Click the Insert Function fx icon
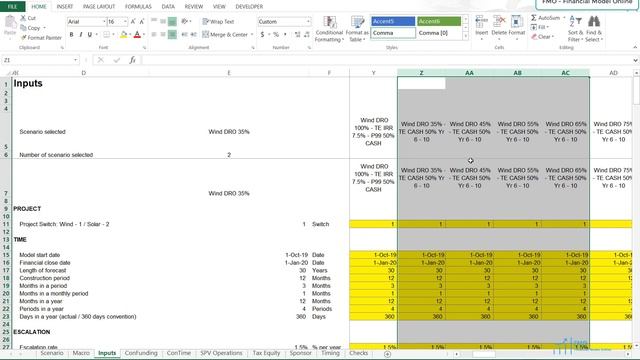The height and width of the screenshot is (360, 640). coord(132,60)
